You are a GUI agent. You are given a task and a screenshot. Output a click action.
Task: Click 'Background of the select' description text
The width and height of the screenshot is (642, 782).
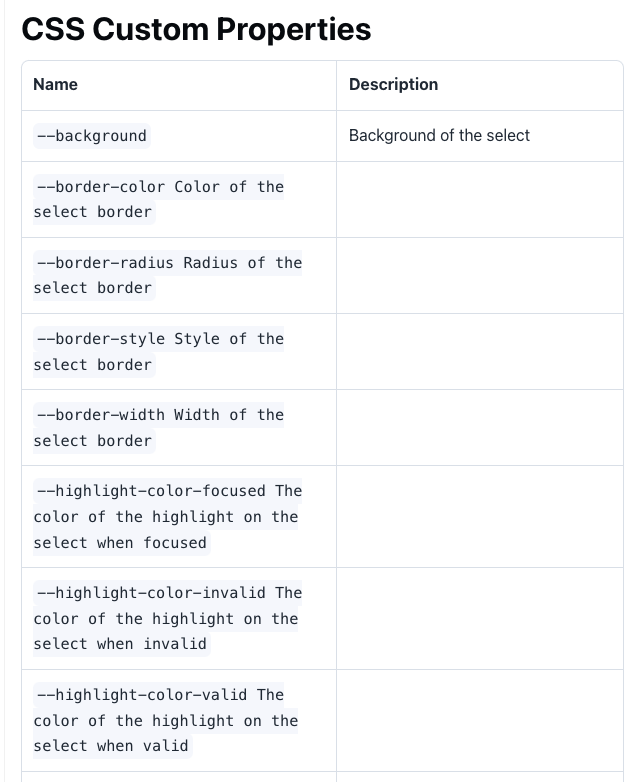[x=439, y=135]
